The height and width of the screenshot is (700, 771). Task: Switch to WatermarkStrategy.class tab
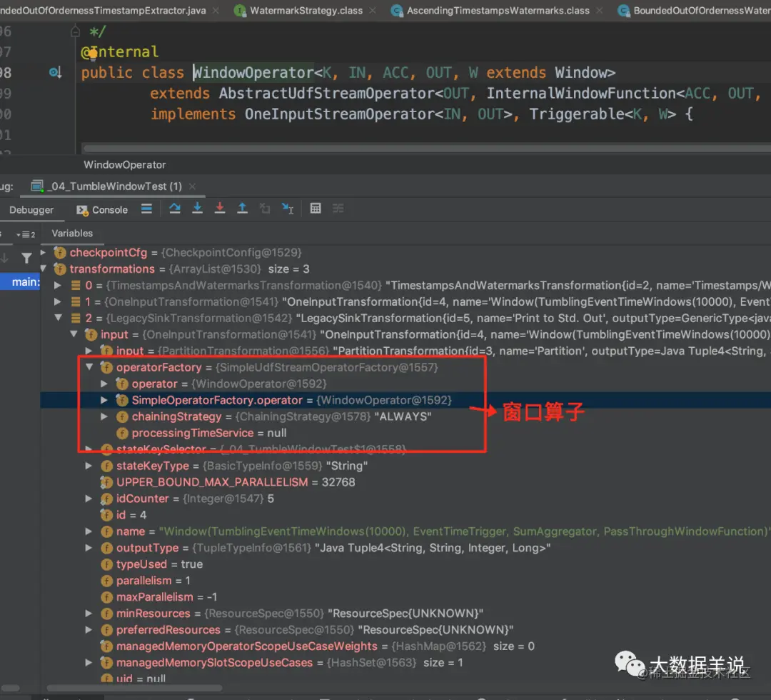(306, 10)
